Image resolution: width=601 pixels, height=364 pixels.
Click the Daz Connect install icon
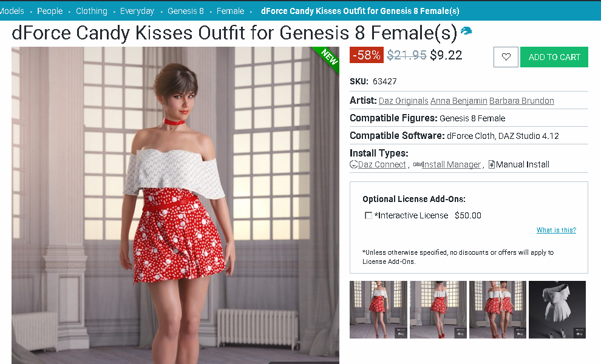point(353,165)
